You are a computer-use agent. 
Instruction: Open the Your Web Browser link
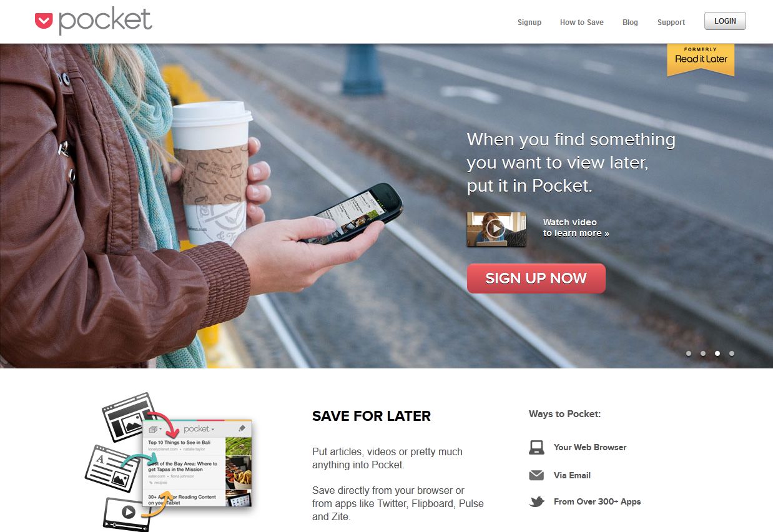click(x=590, y=447)
